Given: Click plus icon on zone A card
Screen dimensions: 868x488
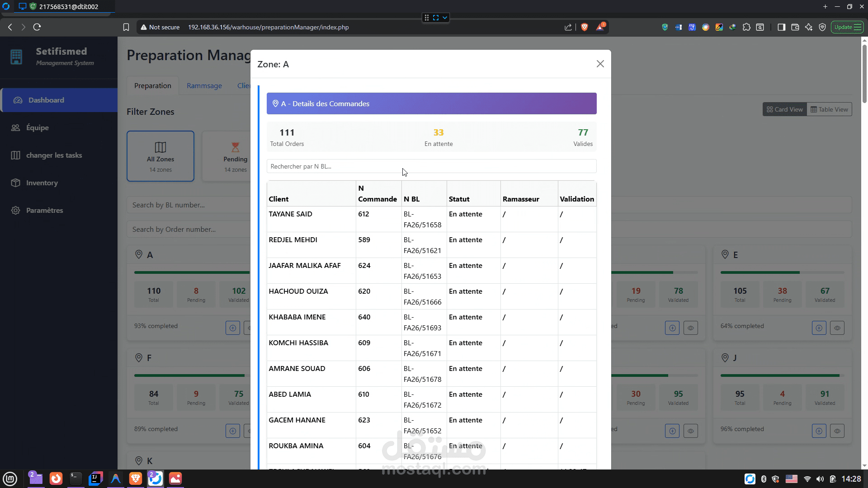Looking at the screenshot, I should [x=232, y=328].
